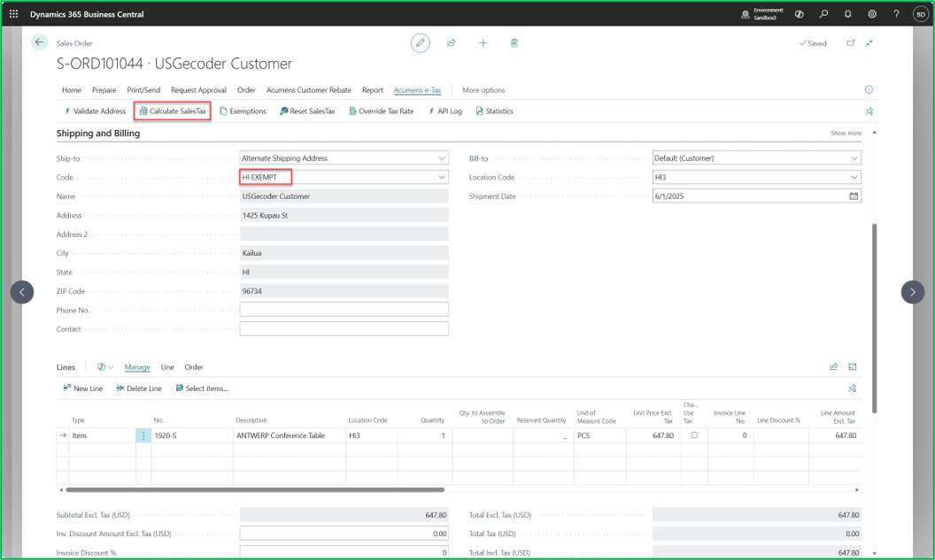
Task: Open the user account avatar
Action: point(921,14)
